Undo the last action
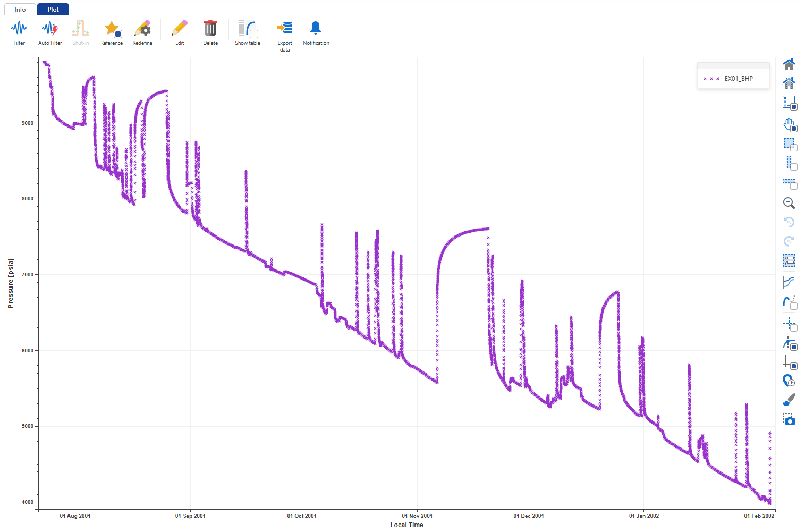 [x=789, y=222]
